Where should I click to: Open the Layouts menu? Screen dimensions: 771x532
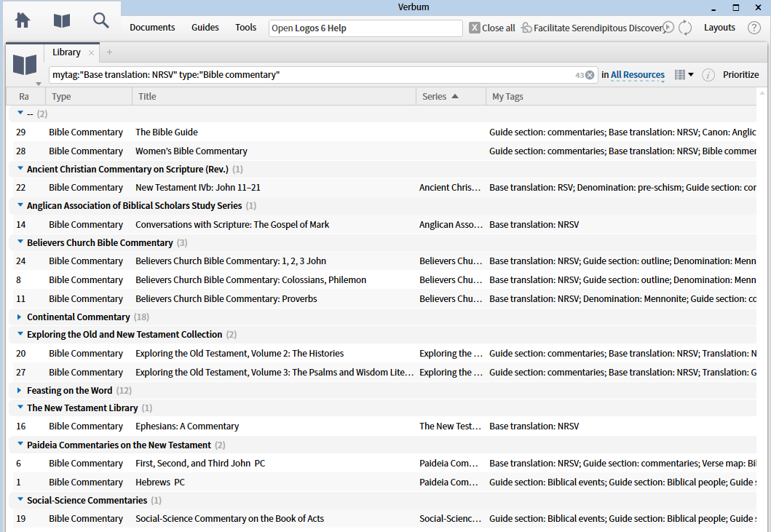pyautogui.click(x=719, y=28)
